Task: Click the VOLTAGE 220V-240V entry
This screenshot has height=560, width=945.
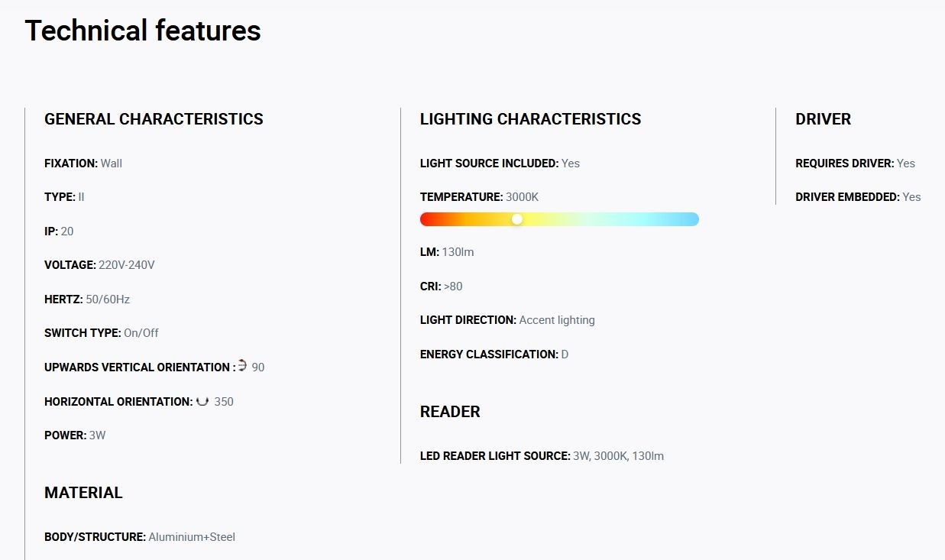Action: [99, 265]
